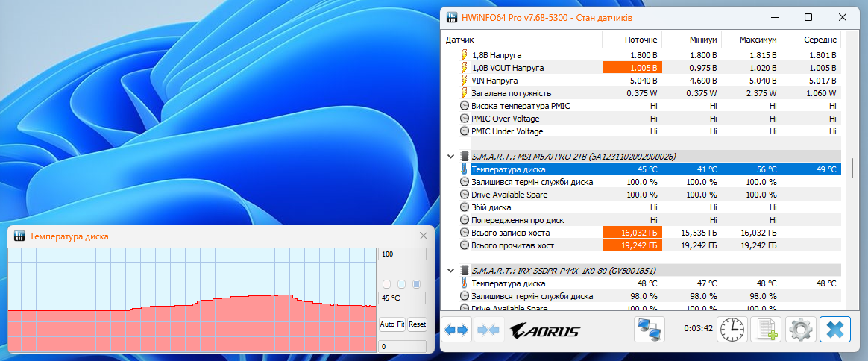Viewport: 868px width, 361px height.
Task: Click the Поточне column header
Action: tap(632, 40)
